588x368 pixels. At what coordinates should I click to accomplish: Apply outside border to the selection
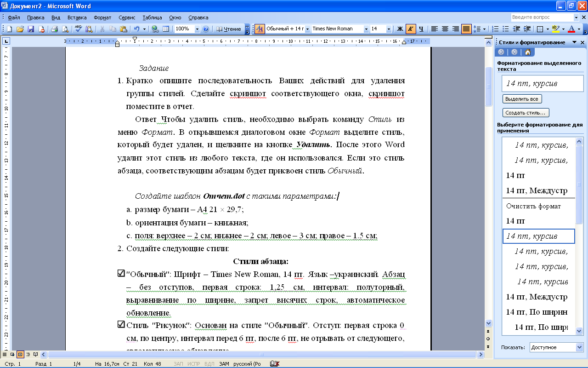tap(540, 29)
